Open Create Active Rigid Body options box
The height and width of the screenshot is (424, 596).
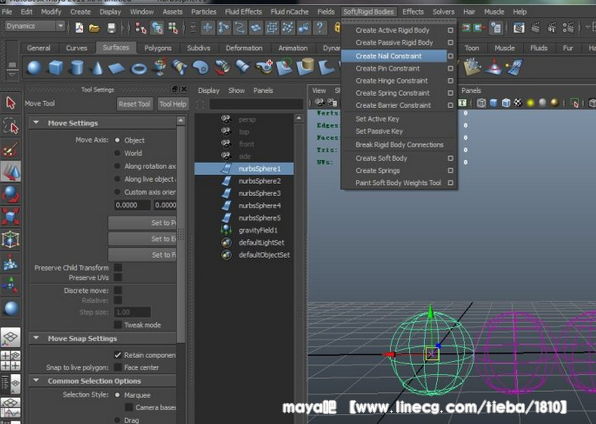(450, 30)
